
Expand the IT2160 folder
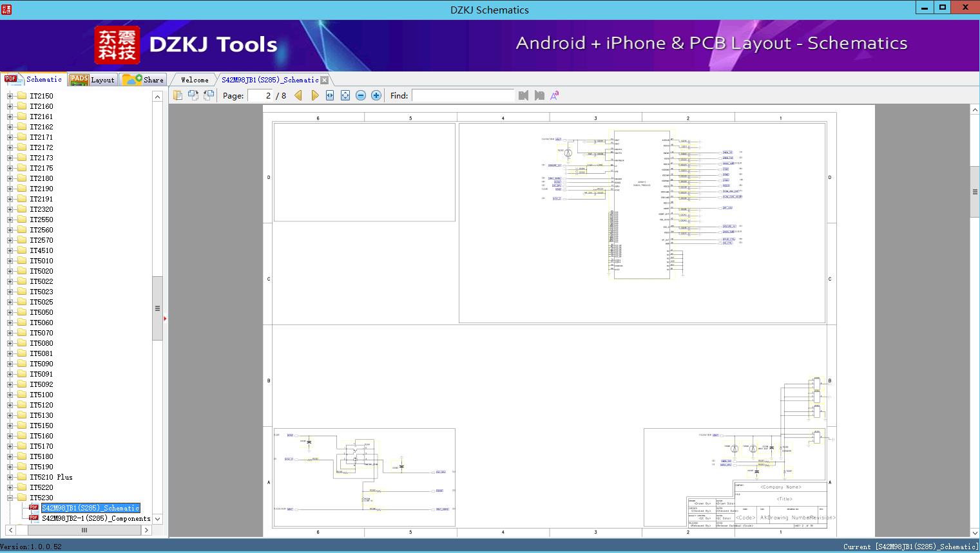(x=10, y=106)
